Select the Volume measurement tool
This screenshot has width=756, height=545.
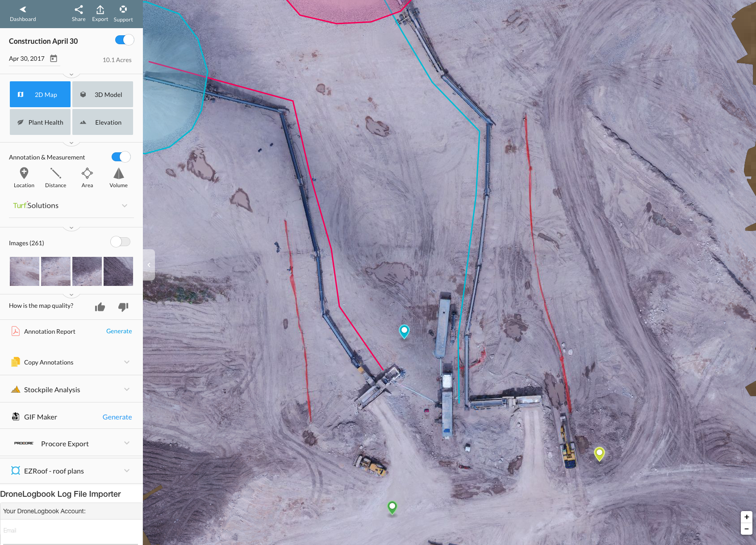(118, 177)
